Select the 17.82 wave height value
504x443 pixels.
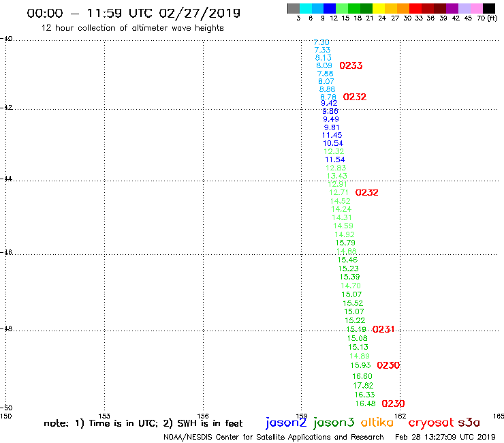[x=363, y=386]
